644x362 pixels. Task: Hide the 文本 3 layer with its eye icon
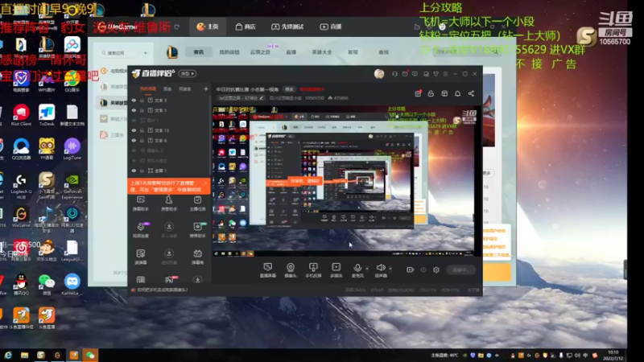(134, 100)
